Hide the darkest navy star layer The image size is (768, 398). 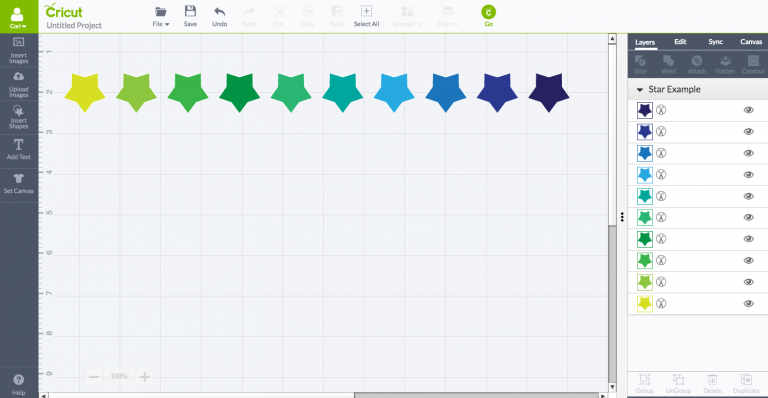[x=748, y=110]
